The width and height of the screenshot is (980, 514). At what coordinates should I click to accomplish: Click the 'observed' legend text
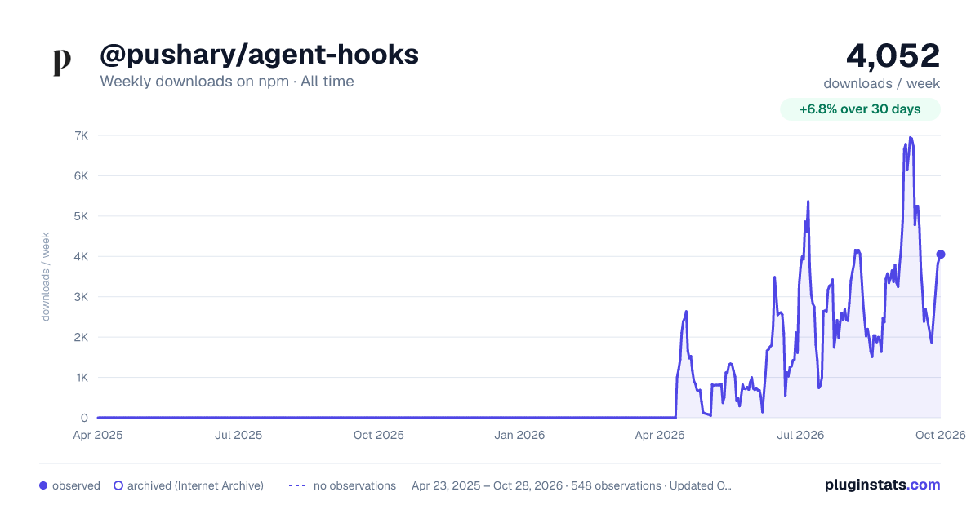pos(76,485)
